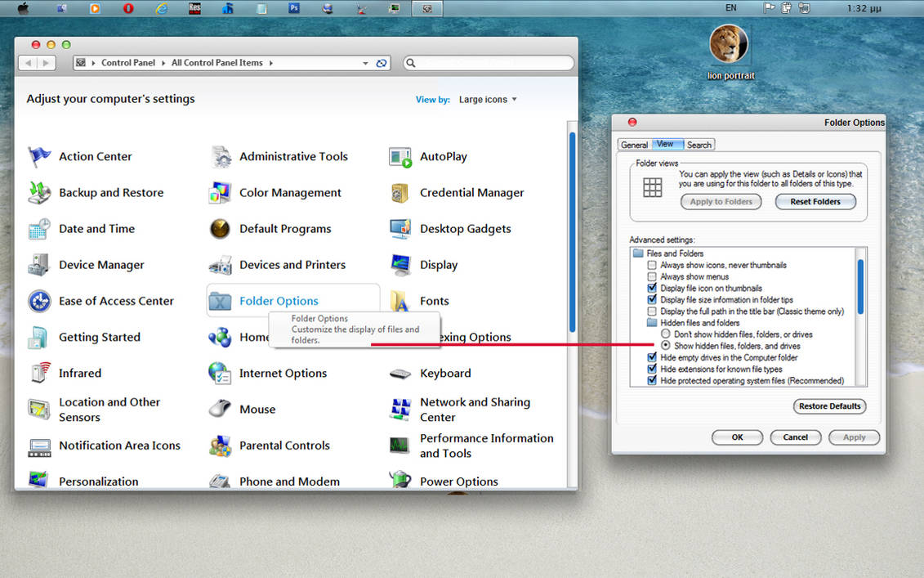The image size is (924, 578).
Task: Switch to the Search tab in Folder Options
Action: (x=699, y=144)
